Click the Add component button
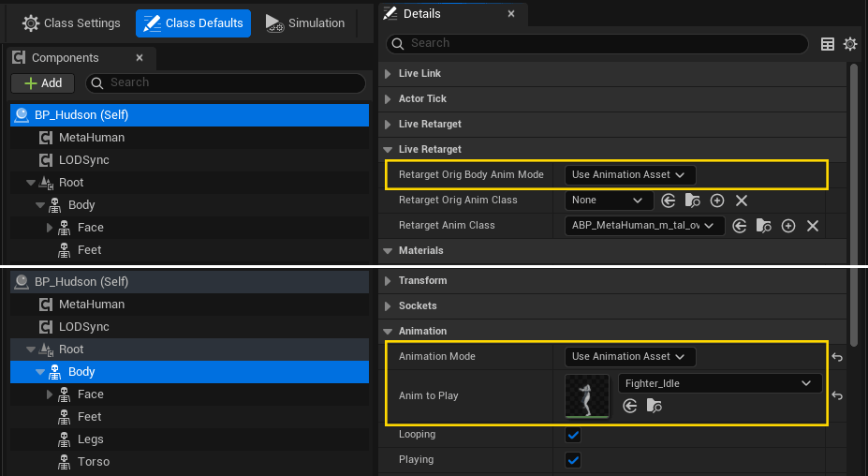This screenshot has width=868, height=476. tap(42, 83)
